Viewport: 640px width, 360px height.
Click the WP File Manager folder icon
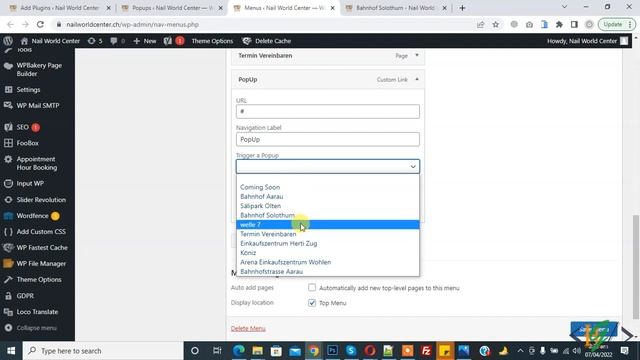click(x=8, y=263)
